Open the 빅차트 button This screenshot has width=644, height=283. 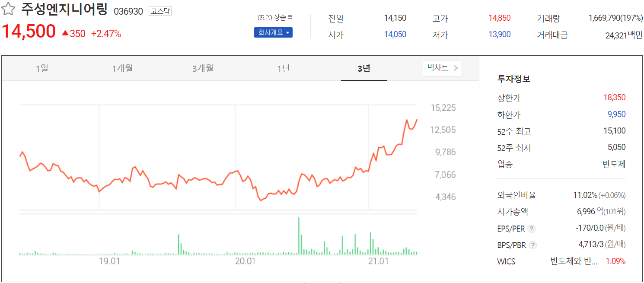click(x=442, y=68)
